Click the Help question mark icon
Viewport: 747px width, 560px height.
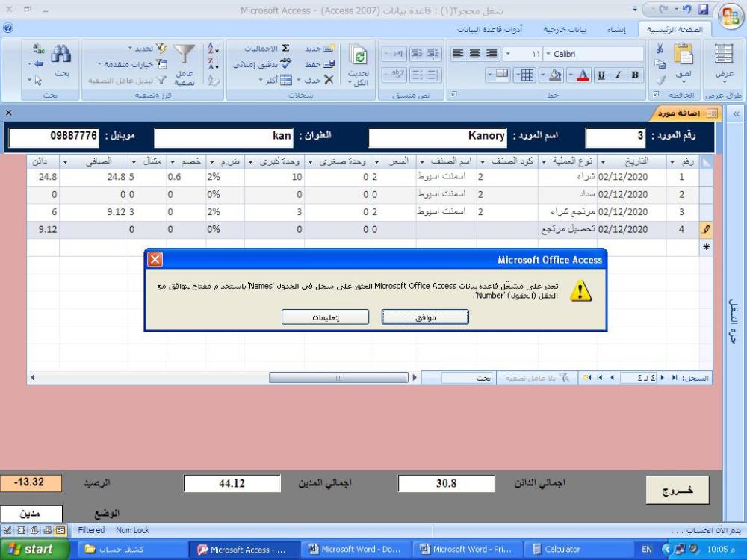click(7, 28)
